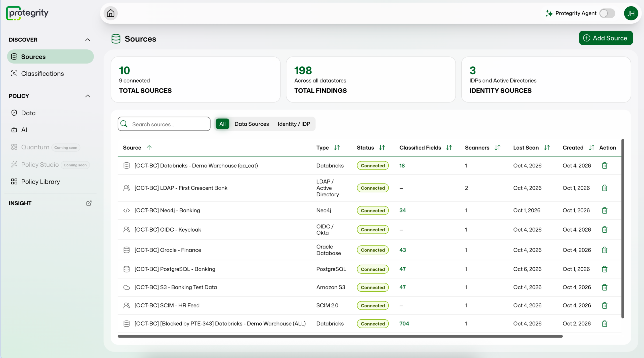
Task: Click the vertical table scrollbar
Action: coord(623,228)
